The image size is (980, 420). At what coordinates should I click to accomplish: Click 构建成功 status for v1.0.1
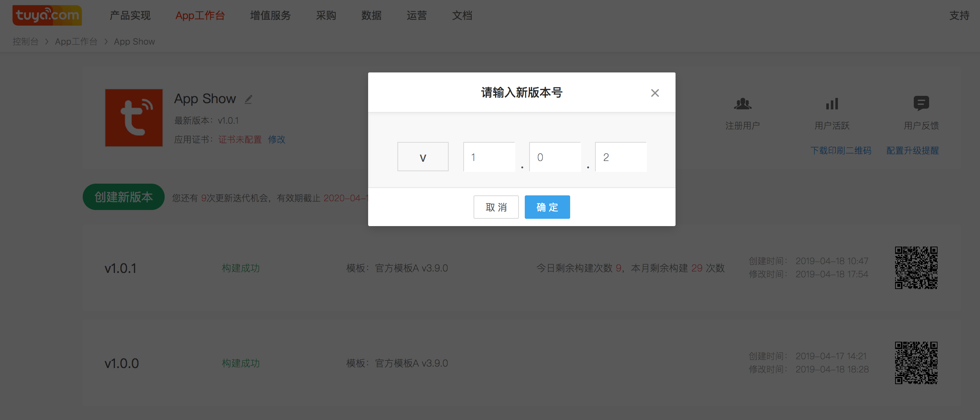(x=241, y=268)
